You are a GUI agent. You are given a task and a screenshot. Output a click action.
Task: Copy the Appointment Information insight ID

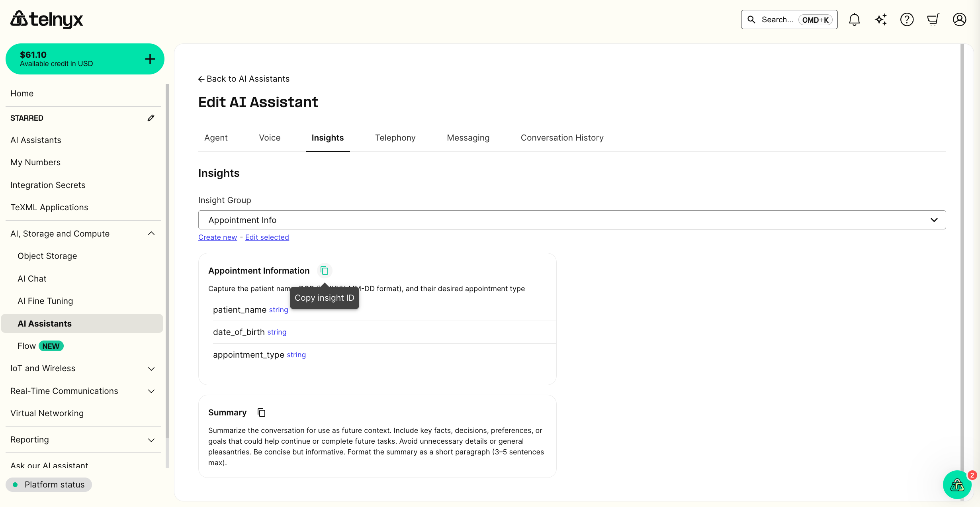[x=325, y=271]
